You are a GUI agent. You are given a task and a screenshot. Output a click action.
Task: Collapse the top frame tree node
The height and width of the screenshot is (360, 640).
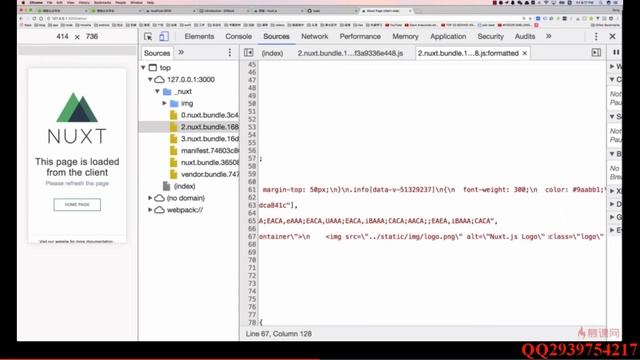click(x=143, y=67)
